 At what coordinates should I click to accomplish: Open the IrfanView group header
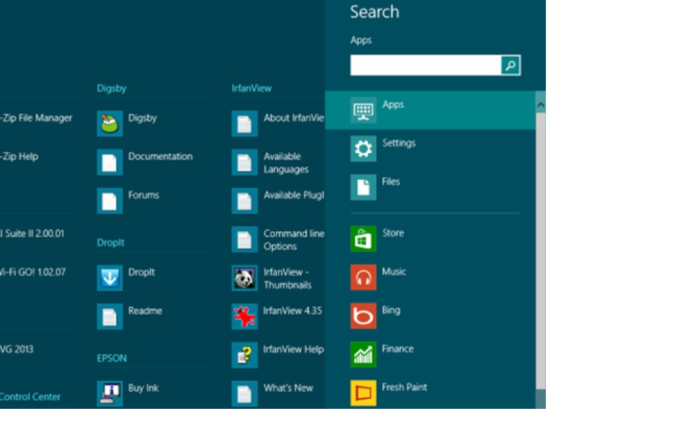pos(252,88)
